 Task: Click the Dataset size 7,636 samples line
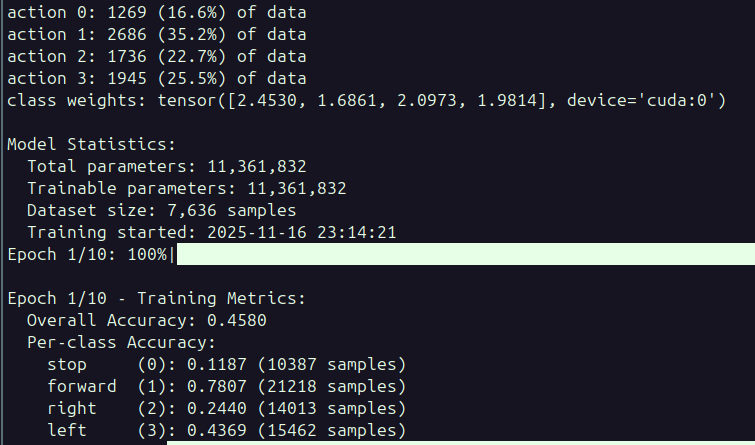(161, 211)
